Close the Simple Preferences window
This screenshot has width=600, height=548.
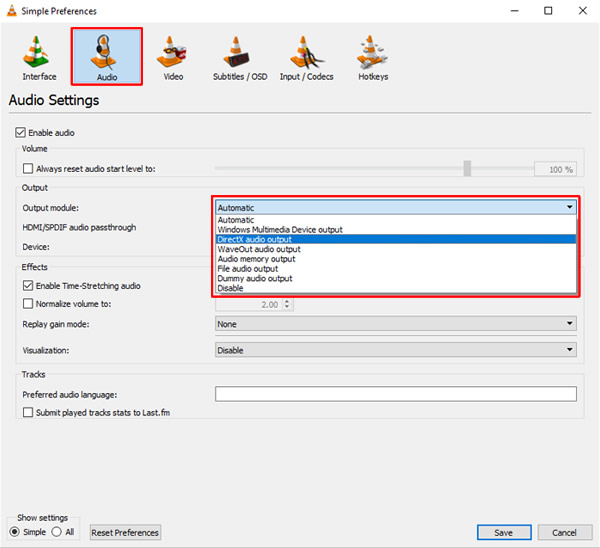(x=582, y=11)
